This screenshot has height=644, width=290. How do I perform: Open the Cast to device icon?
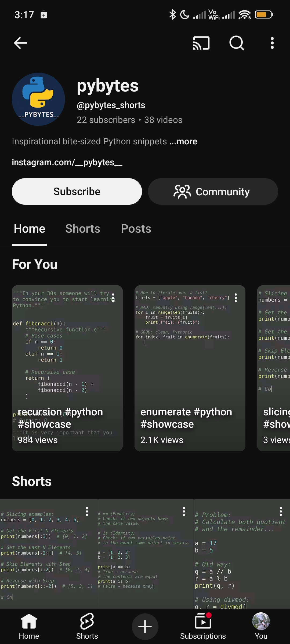pyautogui.click(x=201, y=43)
